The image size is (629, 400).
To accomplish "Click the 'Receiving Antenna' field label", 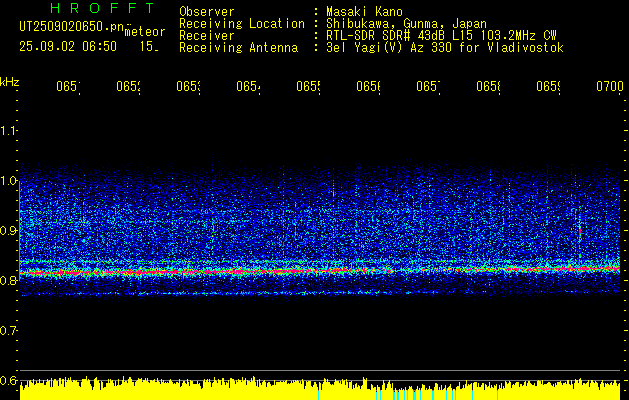I will pos(238,48).
